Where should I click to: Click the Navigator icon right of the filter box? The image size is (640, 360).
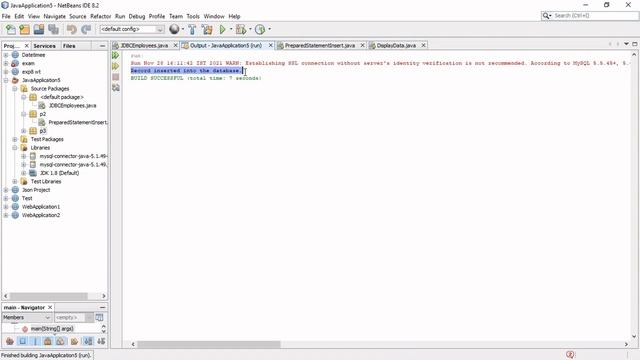(99, 317)
